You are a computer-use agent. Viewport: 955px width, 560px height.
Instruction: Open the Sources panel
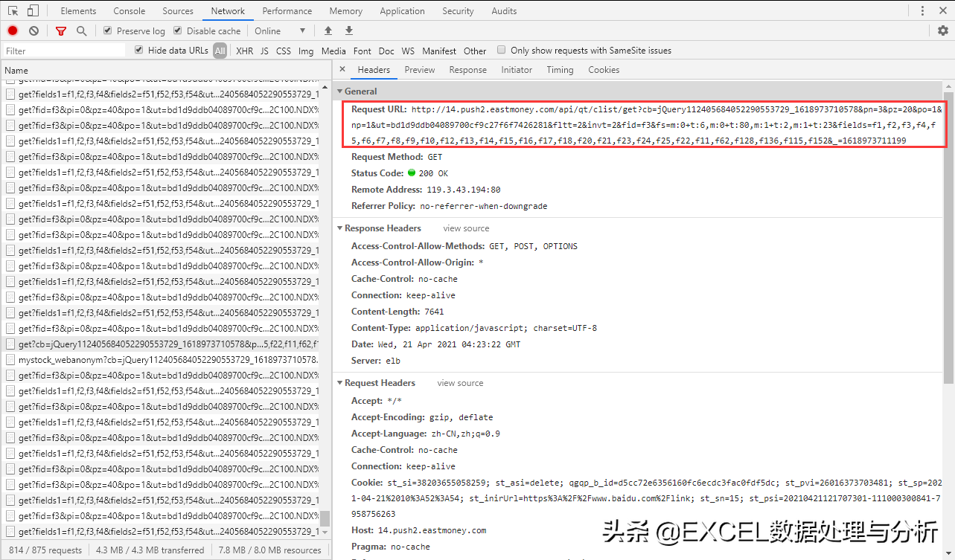point(178,10)
